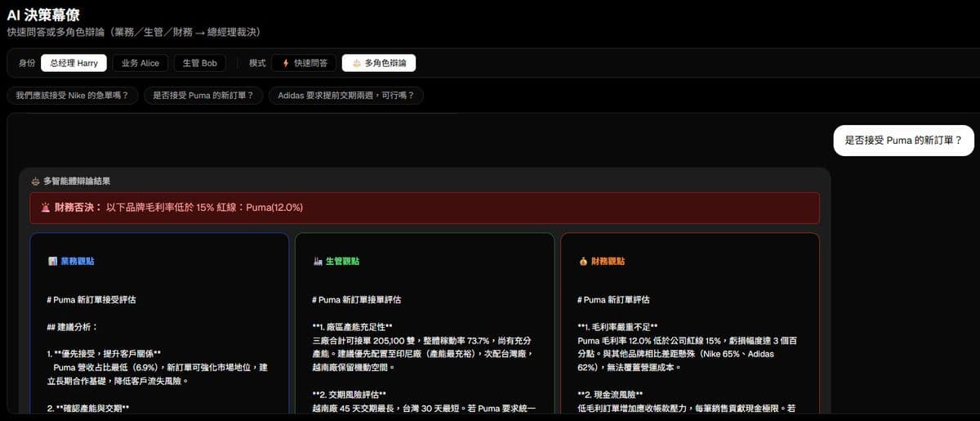The width and height of the screenshot is (980, 421).
Task: Ask 我們應該接受 Nike 的急單嗎？ suggestion
Action: click(x=72, y=96)
